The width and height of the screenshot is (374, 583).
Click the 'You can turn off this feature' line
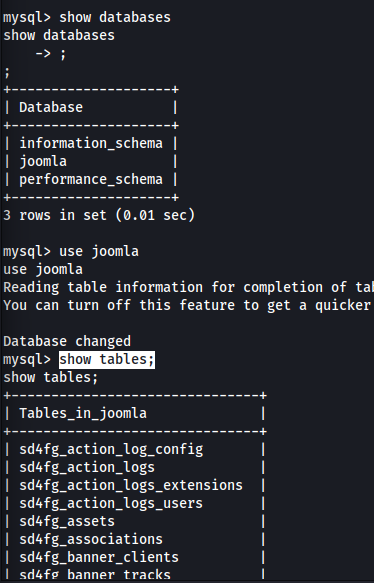coord(188,305)
